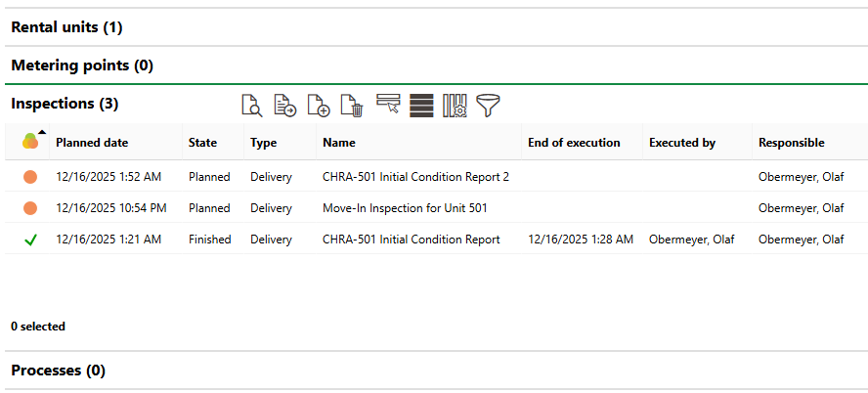Click the view document magnifier icon
Image resolution: width=868 pixels, height=393 pixels.
click(x=252, y=106)
